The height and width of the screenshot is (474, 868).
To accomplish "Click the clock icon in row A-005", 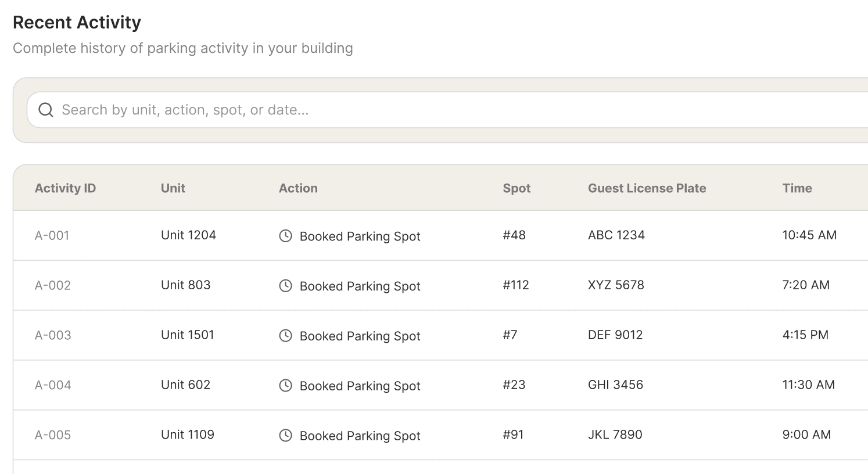I will pyautogui.click(x=285, y=435).
